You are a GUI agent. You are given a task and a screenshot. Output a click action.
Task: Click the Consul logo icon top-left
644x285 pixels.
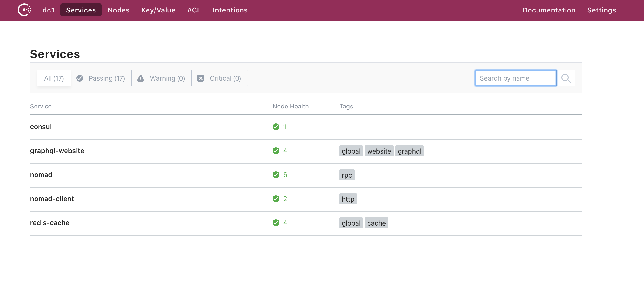click(x=24, y=10)
